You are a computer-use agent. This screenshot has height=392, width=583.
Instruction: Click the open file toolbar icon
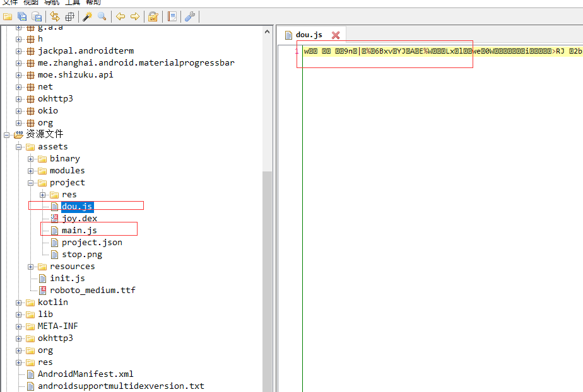pos(8,16)
